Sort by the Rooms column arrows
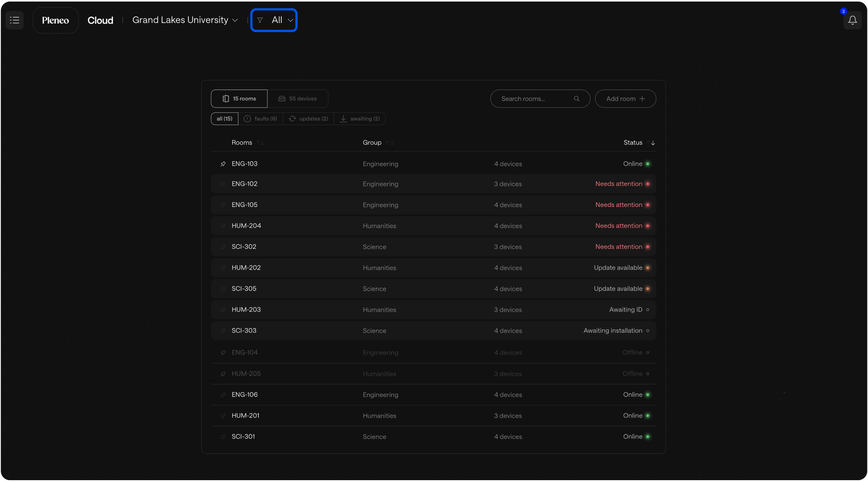868x482 pixels. click(x=261, y=143)
